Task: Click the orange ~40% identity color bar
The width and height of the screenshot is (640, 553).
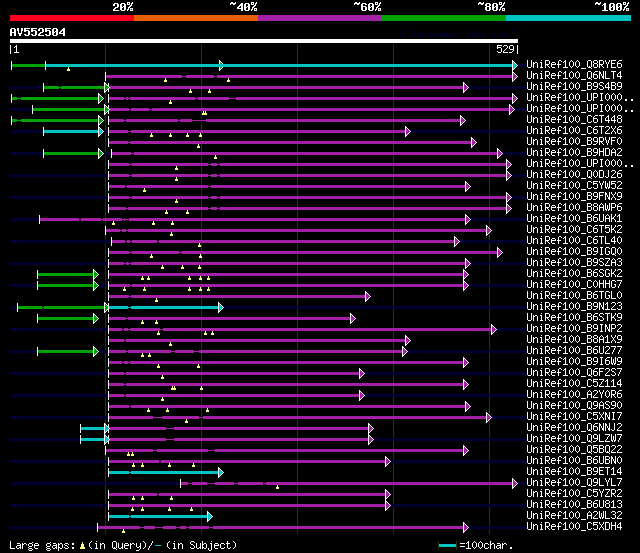Action: tap(196, 18)
